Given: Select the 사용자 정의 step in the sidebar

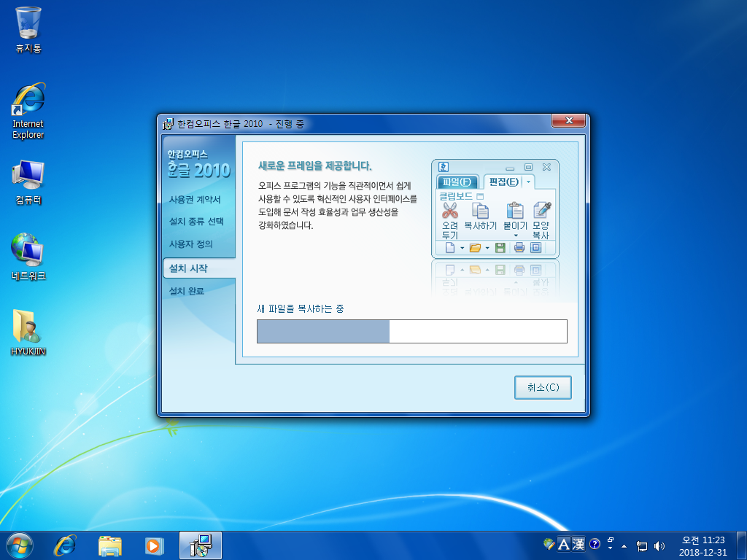Looking at the screenshot, I should pos(190,244).
